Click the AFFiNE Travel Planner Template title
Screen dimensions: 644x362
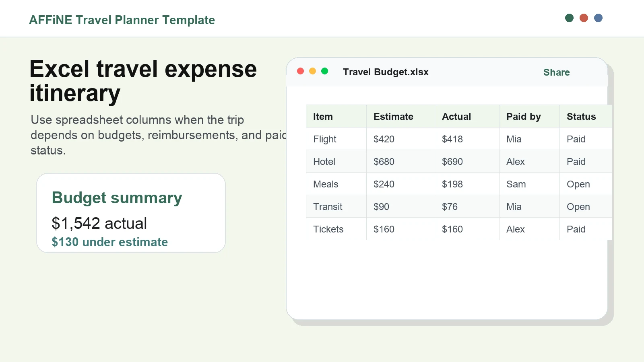click(x=122, y=20)
